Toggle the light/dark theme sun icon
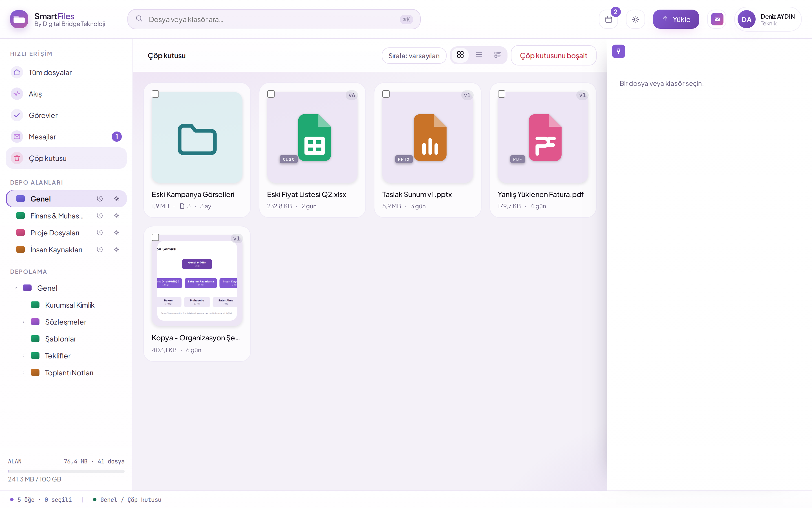The width and height of the screenshot is (812, 508). click(636, 19)
